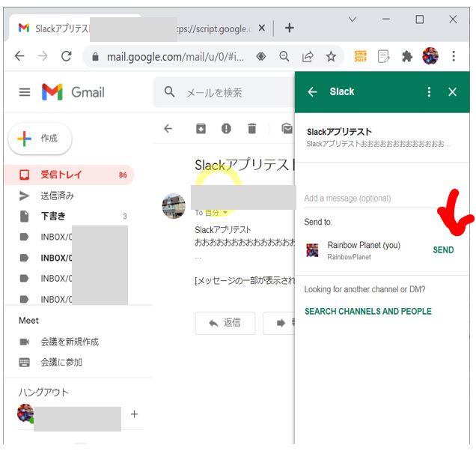476x454 pixels.
Task: Click 作成 to compose mail
Action: 40,139
